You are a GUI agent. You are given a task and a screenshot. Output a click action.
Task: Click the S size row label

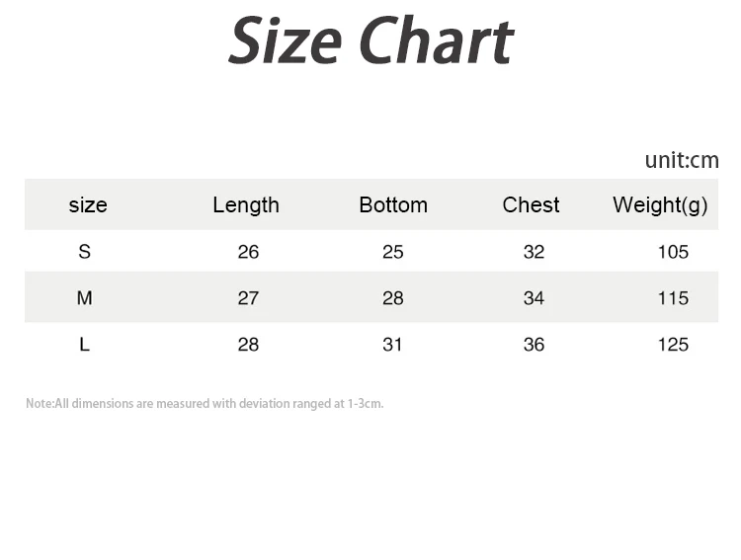pyautogui.click(x=84, y=252)
